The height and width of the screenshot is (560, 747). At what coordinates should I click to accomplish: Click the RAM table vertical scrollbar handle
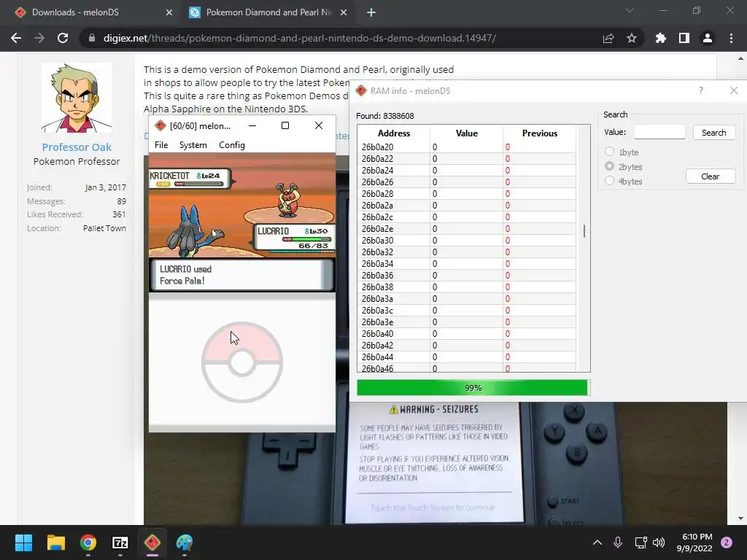[x=584, y=231]
